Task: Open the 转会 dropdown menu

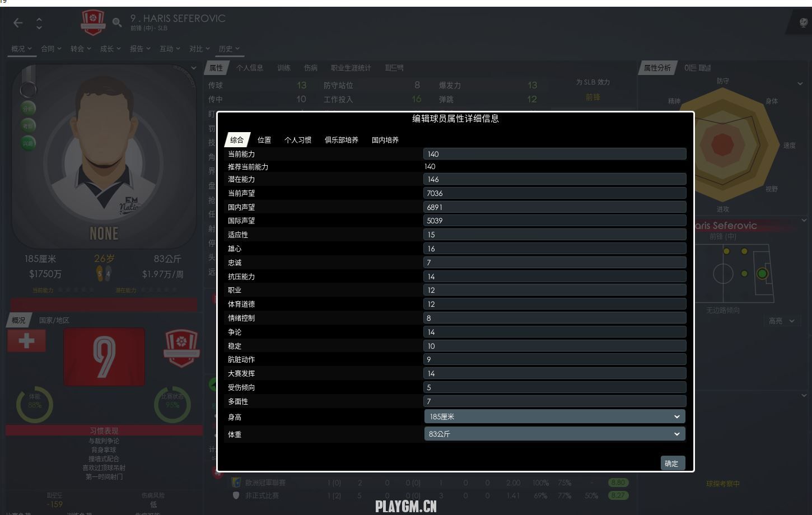Action: pos(81,49)
